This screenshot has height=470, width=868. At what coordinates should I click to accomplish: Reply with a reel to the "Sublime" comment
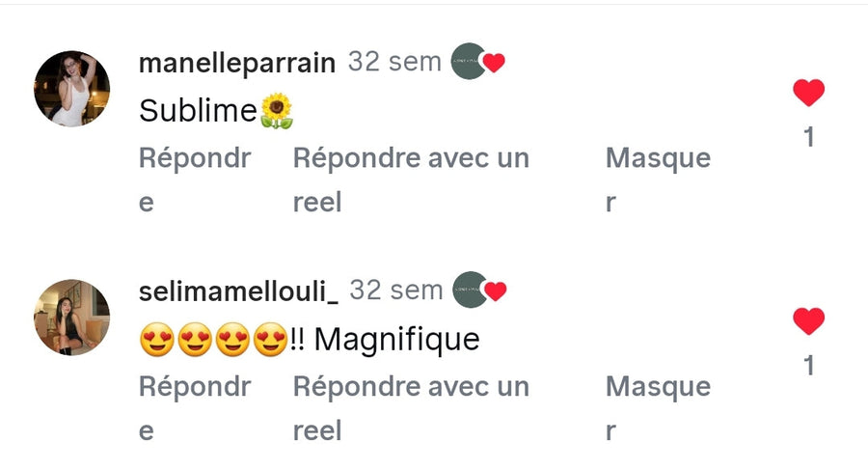[x=411, y=158]
